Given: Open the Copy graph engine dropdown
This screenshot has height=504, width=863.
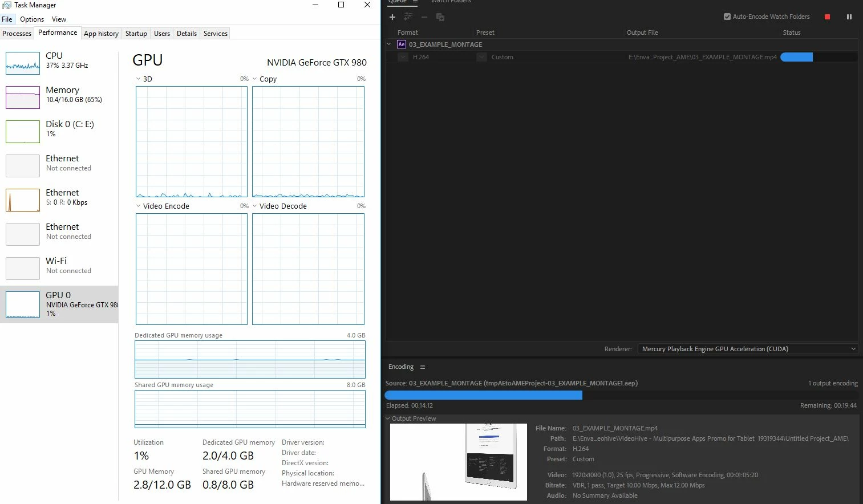Looking at the screenshot, I should (x=255, y=79).
